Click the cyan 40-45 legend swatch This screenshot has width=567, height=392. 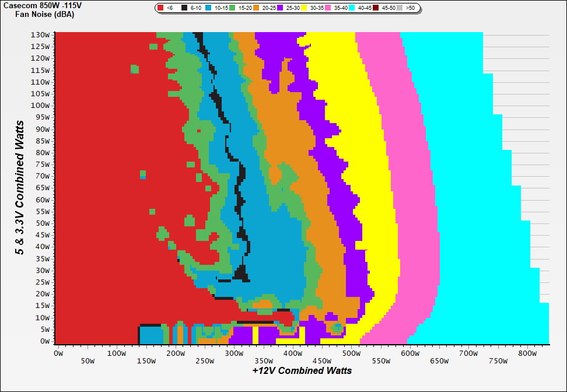tap(352, 8)
